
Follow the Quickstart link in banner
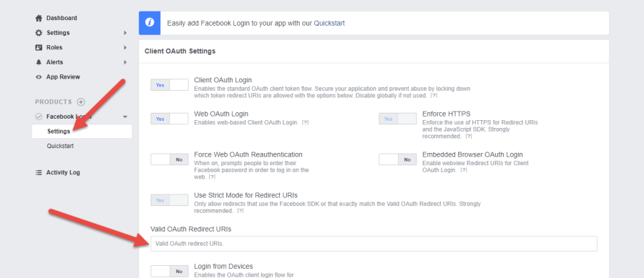pyautogui.click(x=329, y=24)
